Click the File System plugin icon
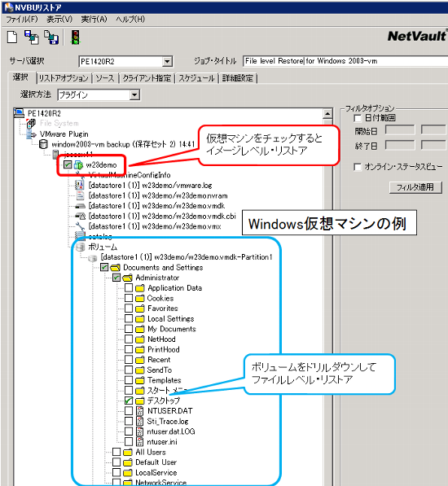This screenshot has height=486, width=448. [31, 124]
